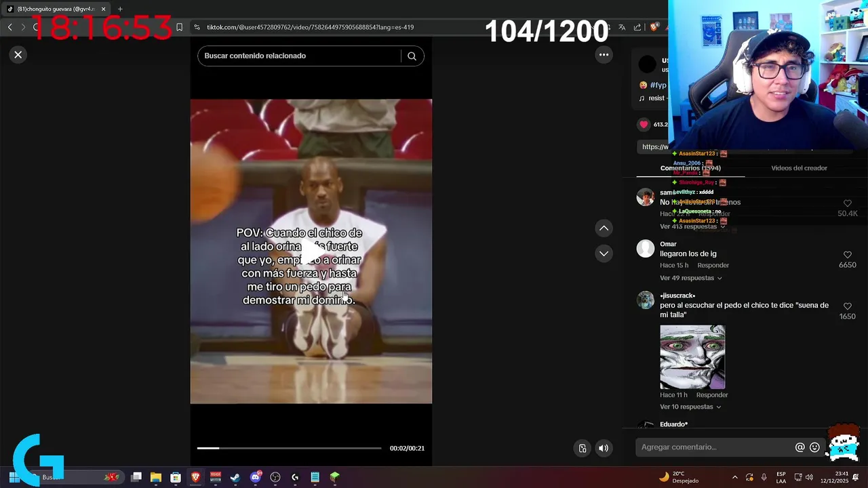Go back in the browser
Viewport: 868px width, 488px height.
click(9, 27)
